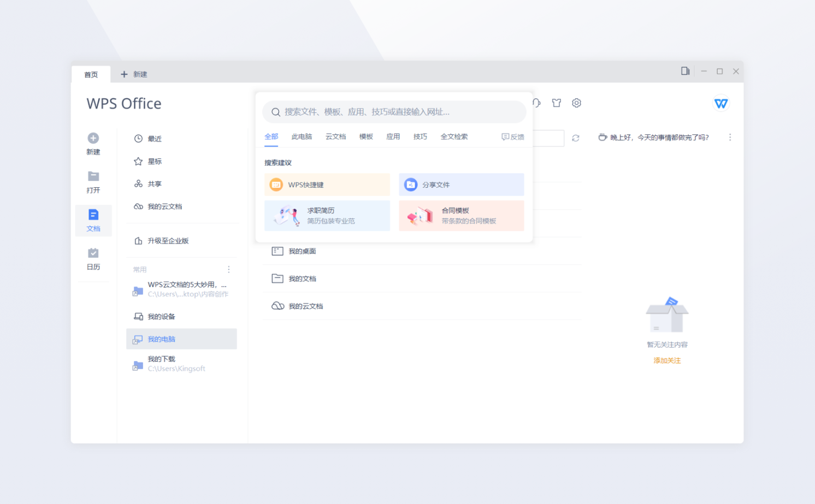The width and height of the screenshot is (815, 504).
Task: Open the 我的文档 location row
Action: (x=421, y=278)
